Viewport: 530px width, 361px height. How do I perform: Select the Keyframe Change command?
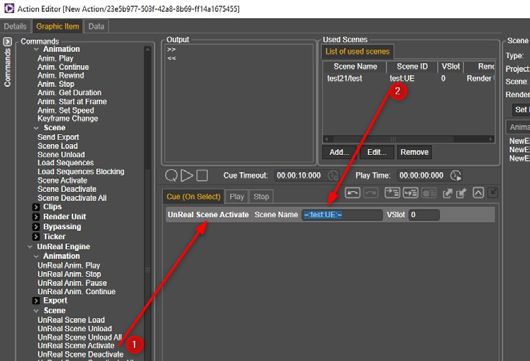tap(68, 119)
